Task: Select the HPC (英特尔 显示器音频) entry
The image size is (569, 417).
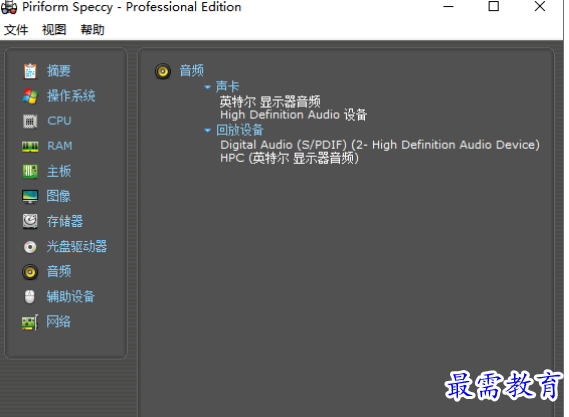Action: tap(290, 158)
